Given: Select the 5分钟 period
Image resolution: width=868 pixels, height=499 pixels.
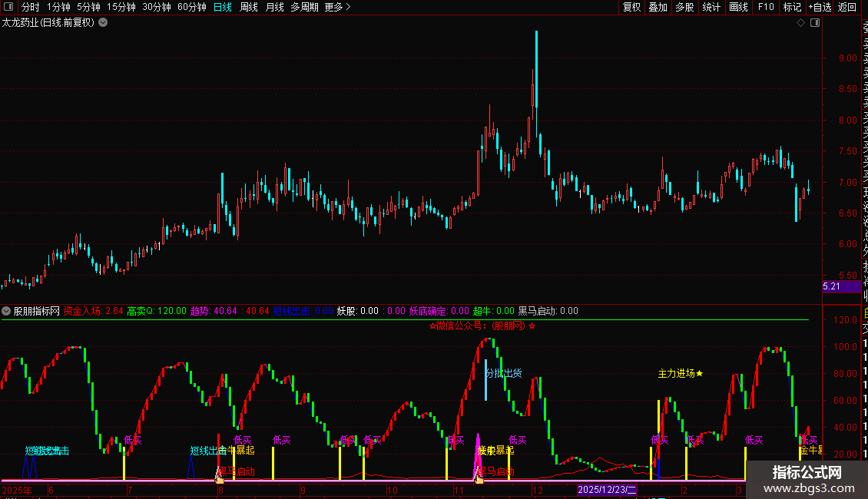Looking at the screenshot, I should pyautogui.click(x=88, y=7).
